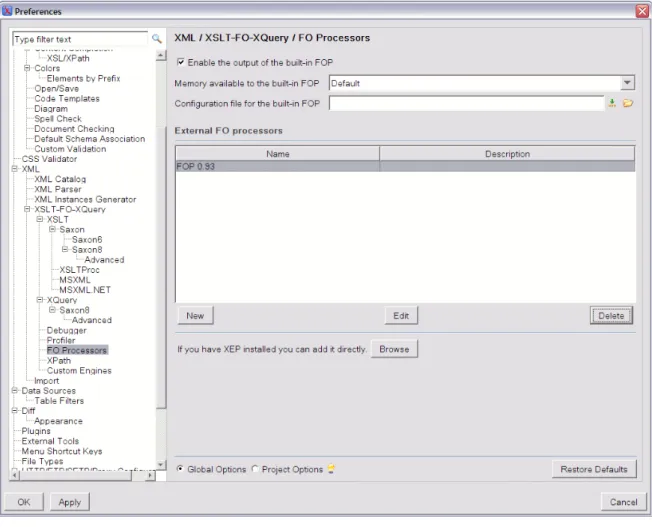Select Table Filters tree item
The height and width of the screenshot is (527, 652).
point(59,401)
